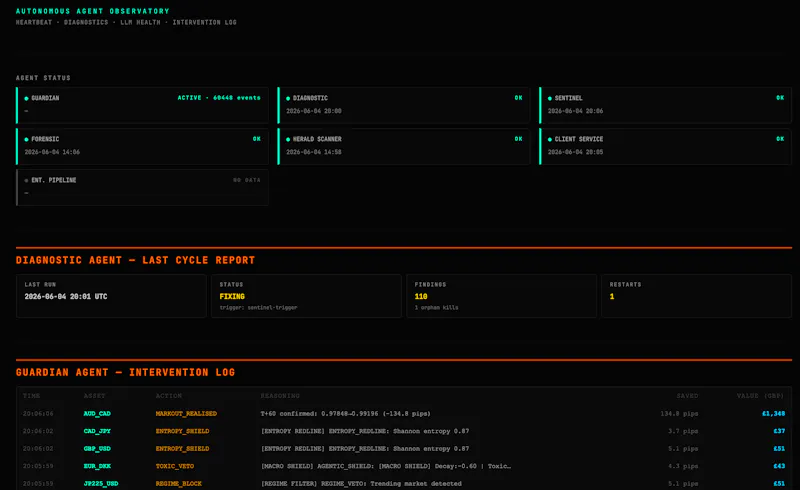Click the 134.8 pips saved value
Image resolution: width=800 pixels, height=490 pixels.
coord(679,414)
